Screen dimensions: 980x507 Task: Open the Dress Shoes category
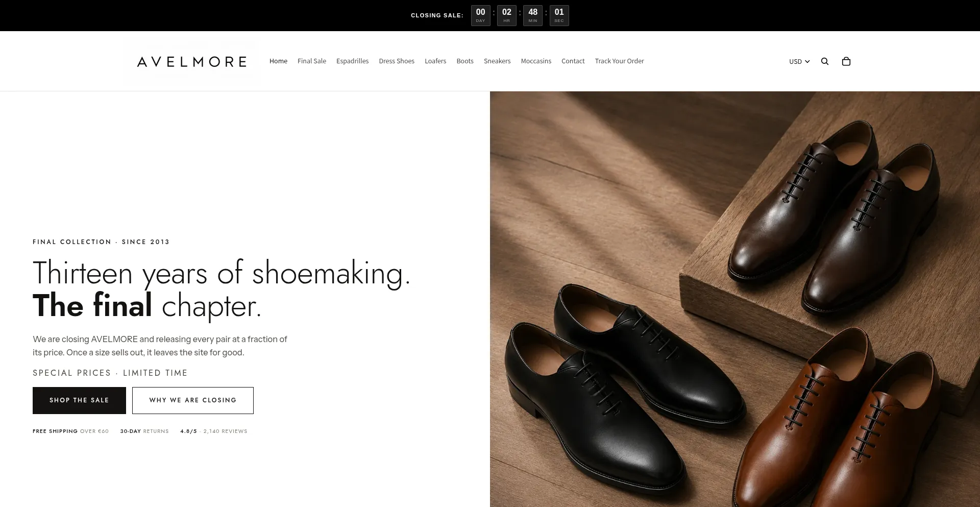pos(397,61)
